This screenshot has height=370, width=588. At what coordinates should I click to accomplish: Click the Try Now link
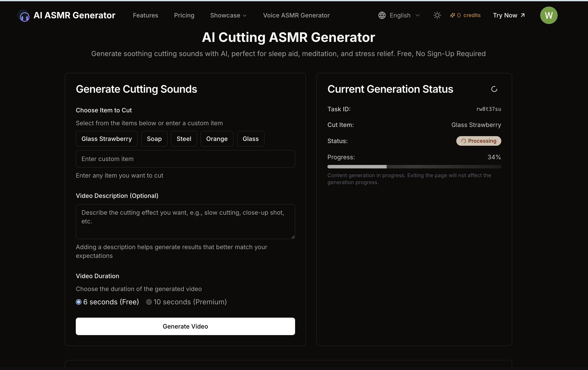[509, 15]
